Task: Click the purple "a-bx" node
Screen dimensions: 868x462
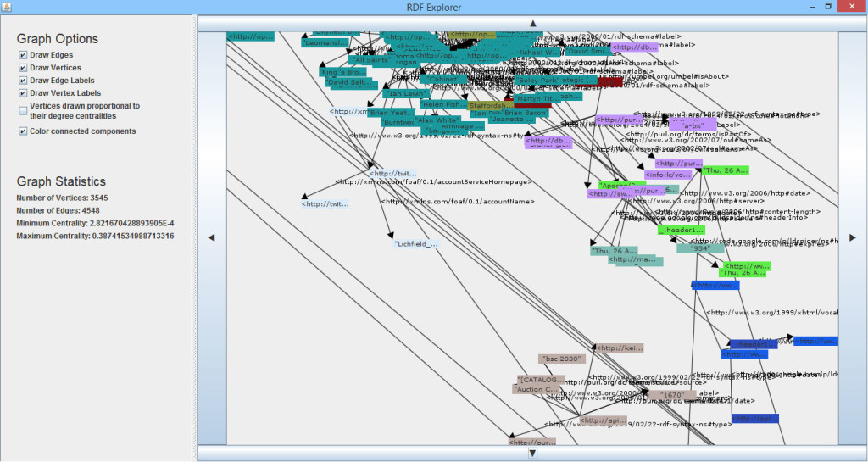Action: (x=693, y=125)
